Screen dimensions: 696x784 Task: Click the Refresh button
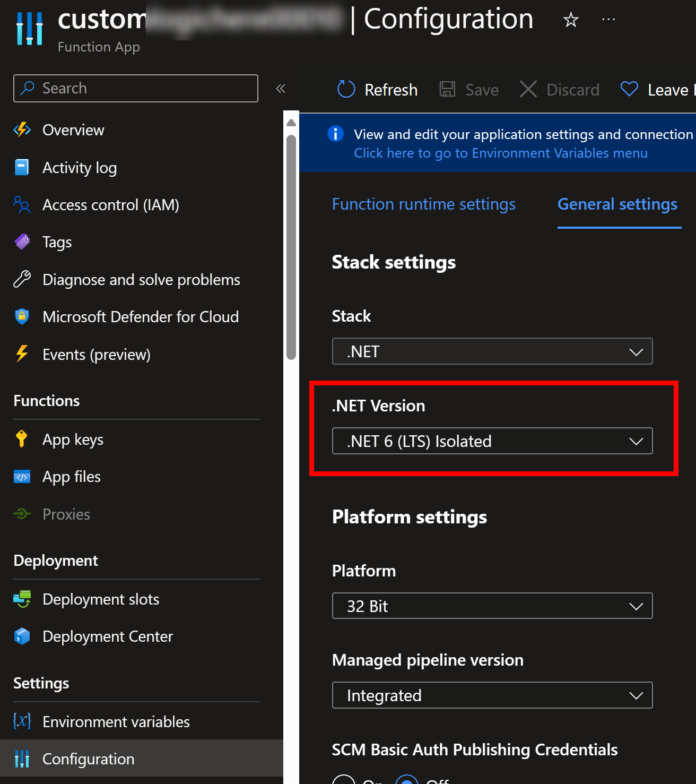pos(378,89)
